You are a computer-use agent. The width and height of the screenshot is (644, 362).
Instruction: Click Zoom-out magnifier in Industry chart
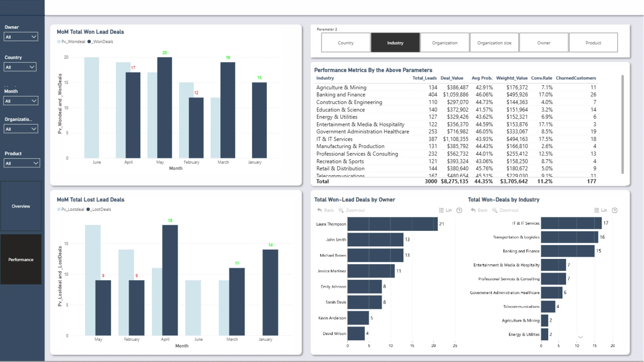(x=495, y=210)
